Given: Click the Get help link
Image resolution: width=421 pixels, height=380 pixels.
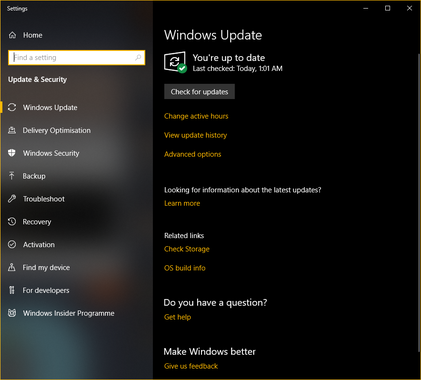Looking at the screenshot, I should pos(177,317).
